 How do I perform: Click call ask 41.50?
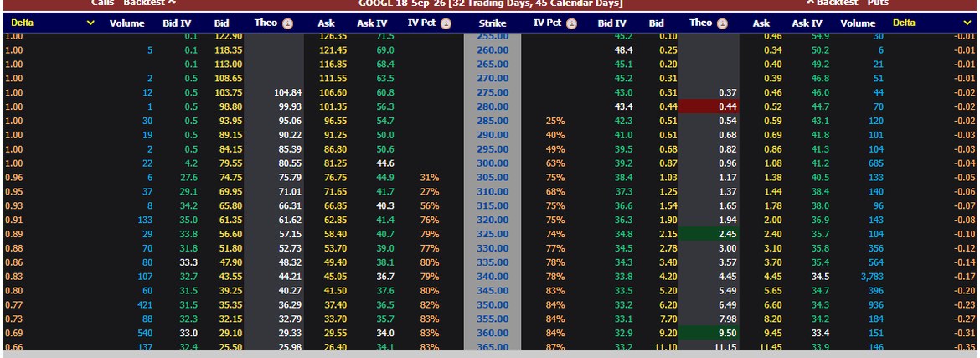[335, 290]
